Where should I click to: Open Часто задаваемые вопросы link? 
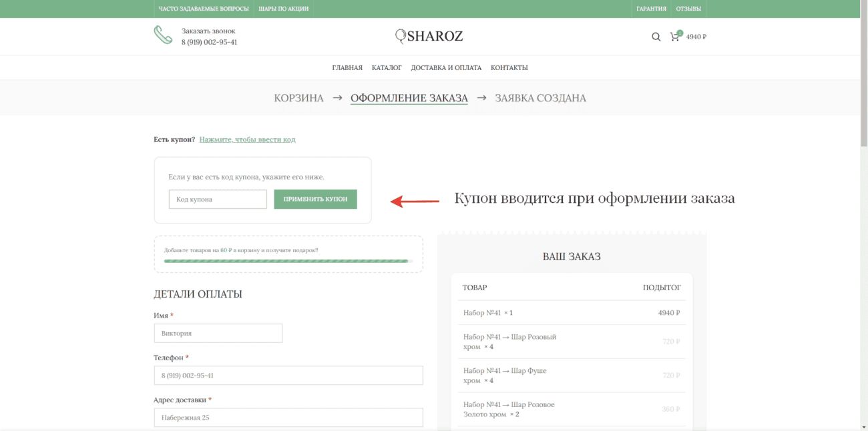click(204, 9)
